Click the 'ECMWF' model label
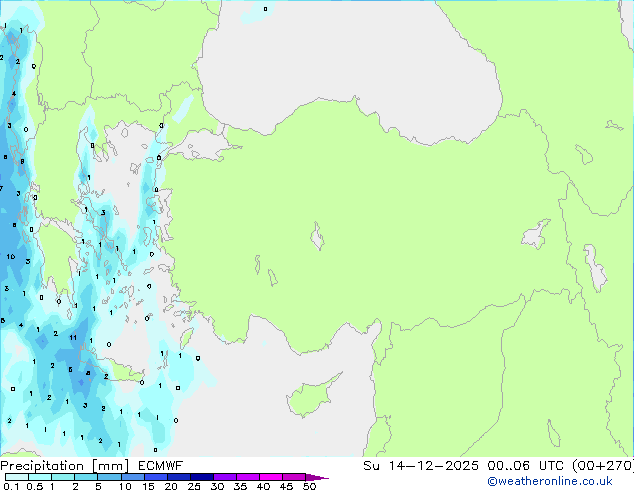634x490 pixels. 161,466
